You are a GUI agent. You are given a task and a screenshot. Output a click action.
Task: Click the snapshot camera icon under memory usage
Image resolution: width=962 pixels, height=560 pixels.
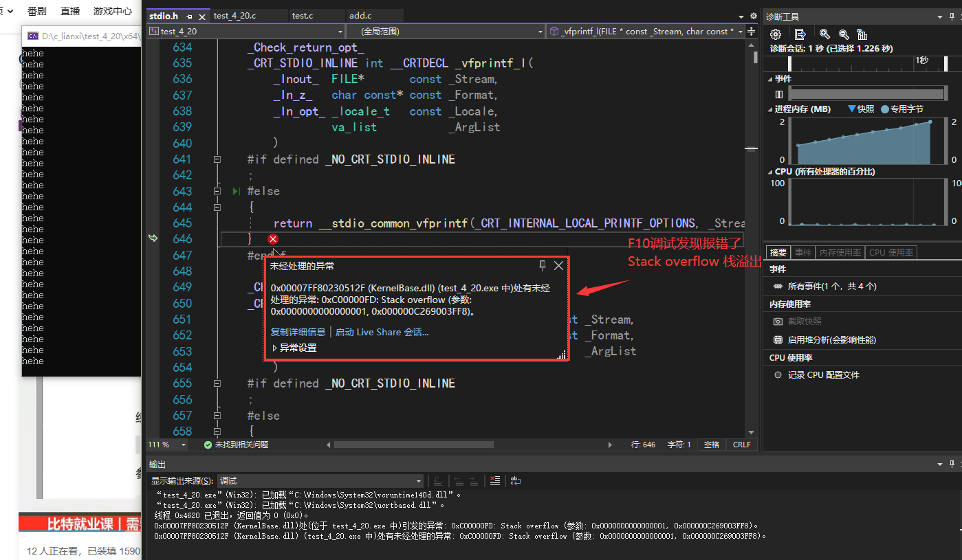pyautogui.click(x=778, y=322)
